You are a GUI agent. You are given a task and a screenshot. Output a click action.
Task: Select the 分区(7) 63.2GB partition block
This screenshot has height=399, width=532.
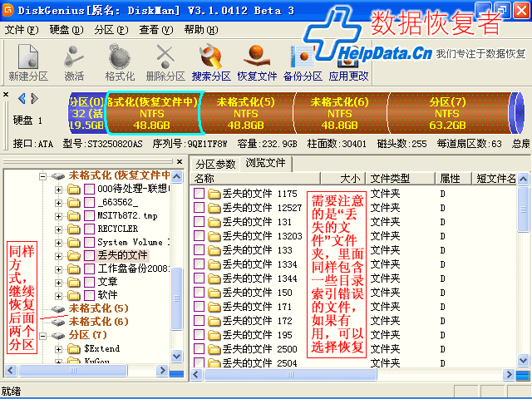pos(448,113)
